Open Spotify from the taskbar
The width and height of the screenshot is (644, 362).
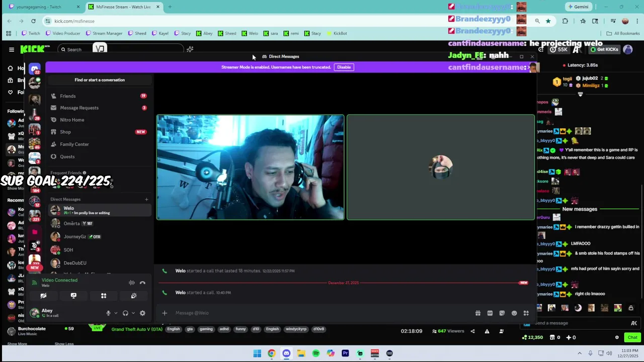[315, 353]
